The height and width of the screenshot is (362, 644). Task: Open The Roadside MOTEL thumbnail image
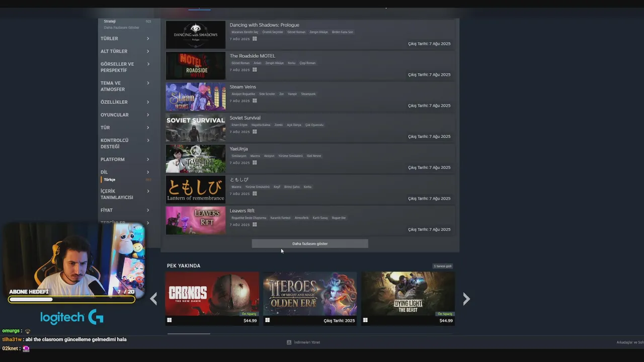point(196,66)
